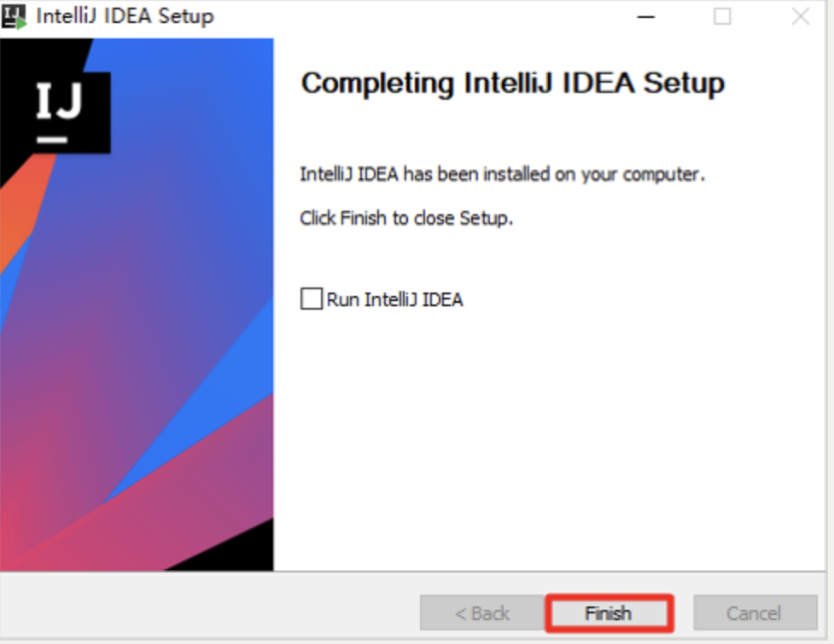The height and width of the screenshot is (644, 834).
Task: Minimize the IntelliJ IDEA Setup window
Action: coord(645,17)
